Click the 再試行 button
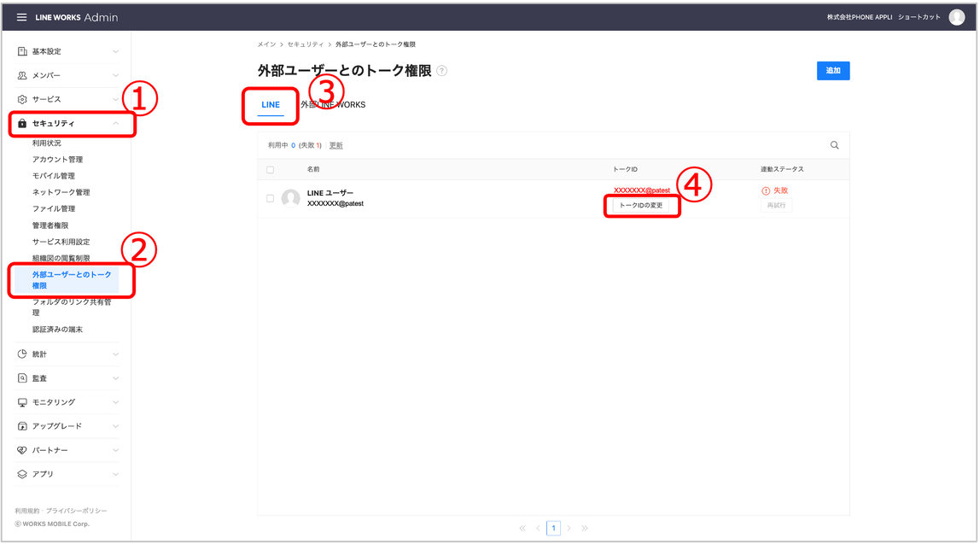This screenshot has width=980, height=544. (776, 205)
